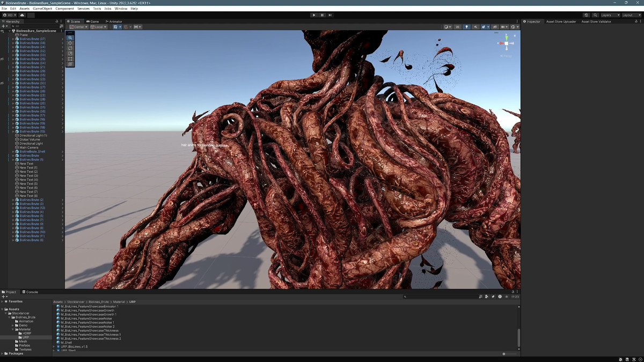Screen dimensions: 644x362
Task: Expand Biolines Brute (37) in Hierarchy
Action: point(13,39)
